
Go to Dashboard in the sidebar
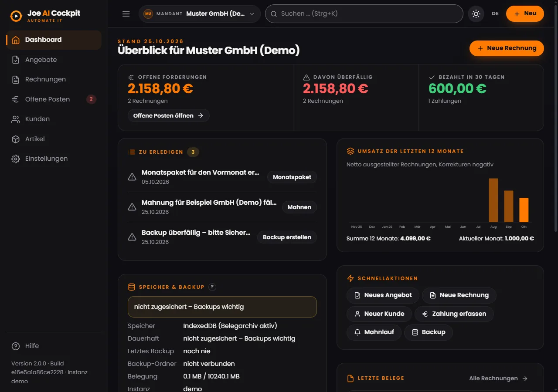coord(54,40)
